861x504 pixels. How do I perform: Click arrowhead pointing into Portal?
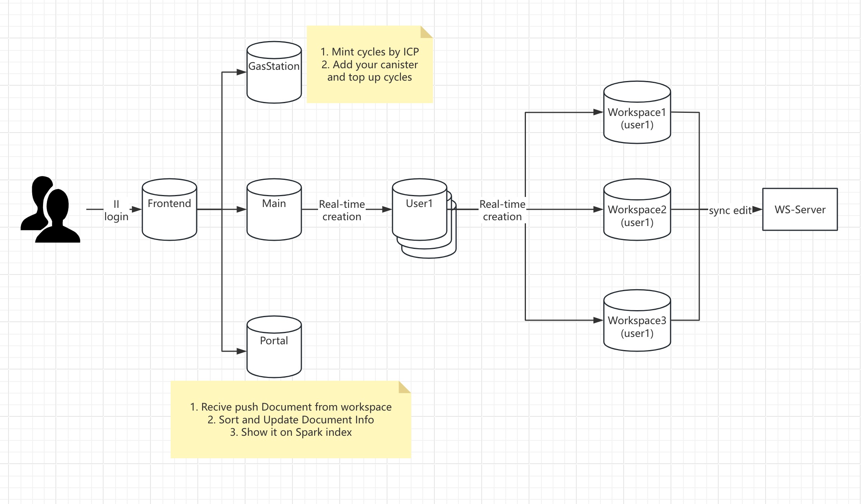click(242, 351)
